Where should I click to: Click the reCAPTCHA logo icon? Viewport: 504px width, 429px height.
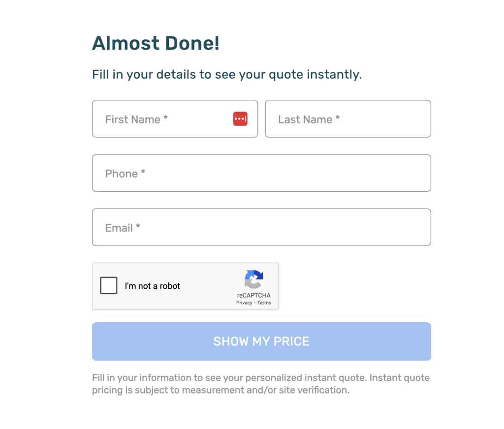pyautogui.click(x=253, y=279)
